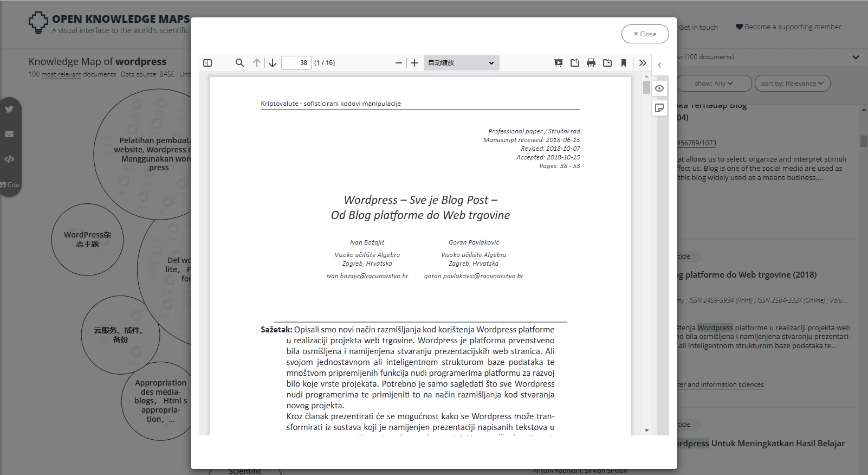
Task: Open the PDF file icon
Action: point(575,63)
